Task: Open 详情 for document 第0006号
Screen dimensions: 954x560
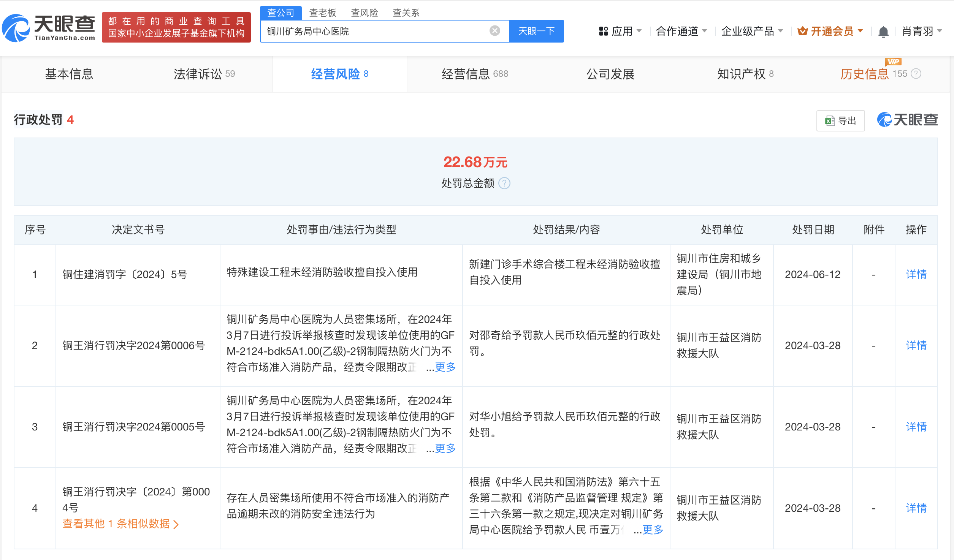Action: [x=916, y=345]
